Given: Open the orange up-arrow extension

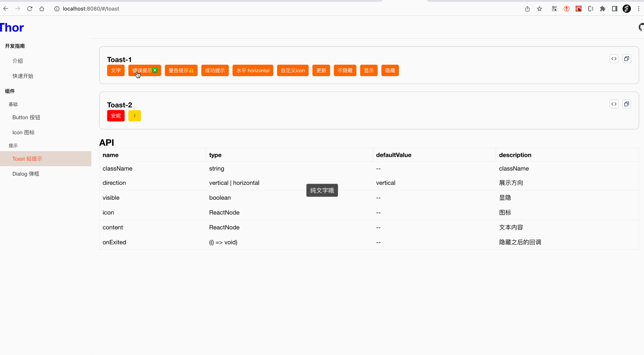Looking at the screenshot, I should (x=567, y=9).
